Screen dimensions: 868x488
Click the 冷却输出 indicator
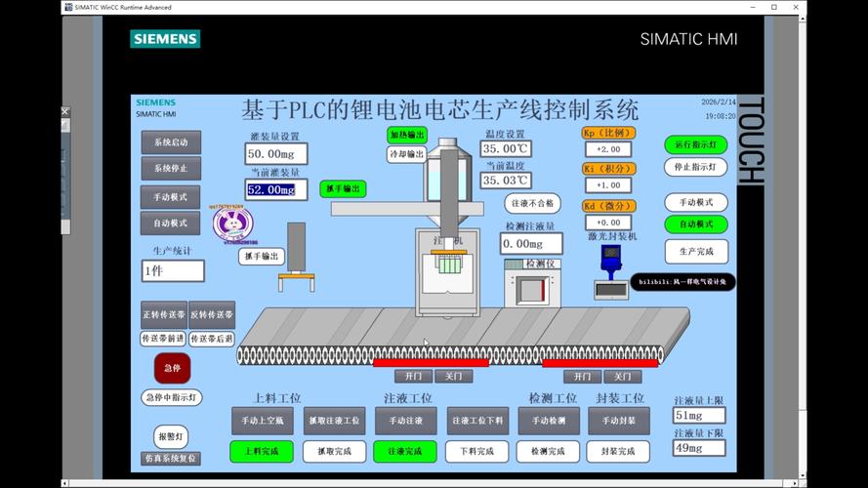coord(406,154)
